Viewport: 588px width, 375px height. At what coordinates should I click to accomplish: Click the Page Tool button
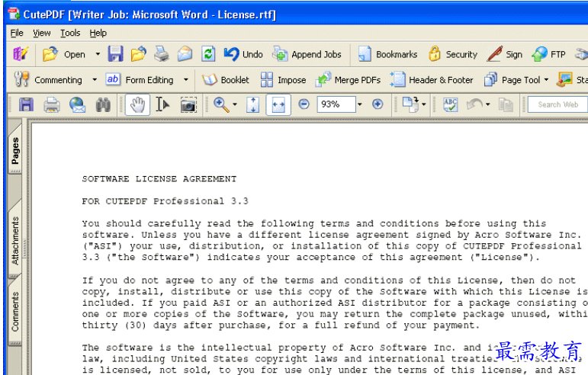point(512,80)
